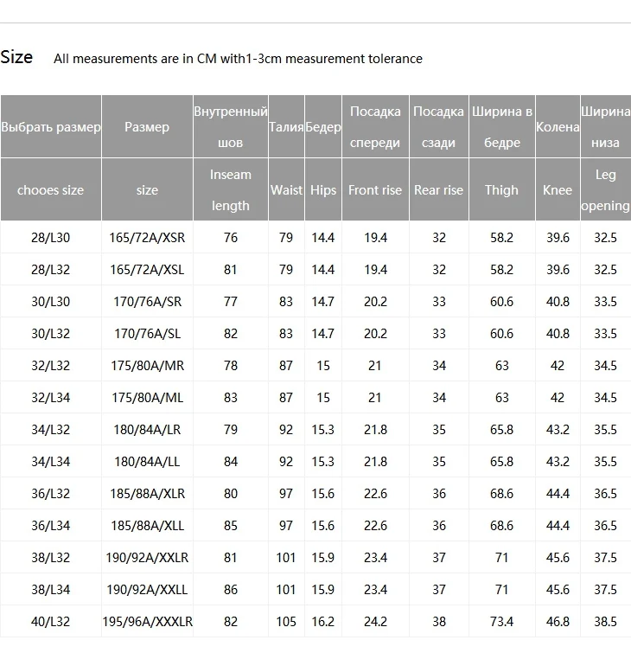Click inseam value 84 for 34/L34
Viewport: 631px width, 672px height.
(231, 462)
